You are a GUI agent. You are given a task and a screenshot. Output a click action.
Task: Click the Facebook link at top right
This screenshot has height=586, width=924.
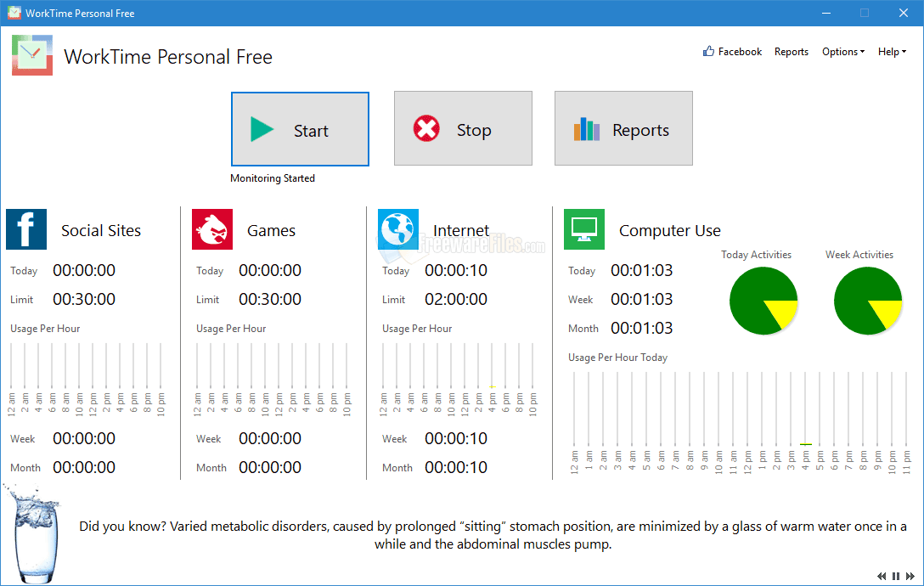tap(738, 52)
